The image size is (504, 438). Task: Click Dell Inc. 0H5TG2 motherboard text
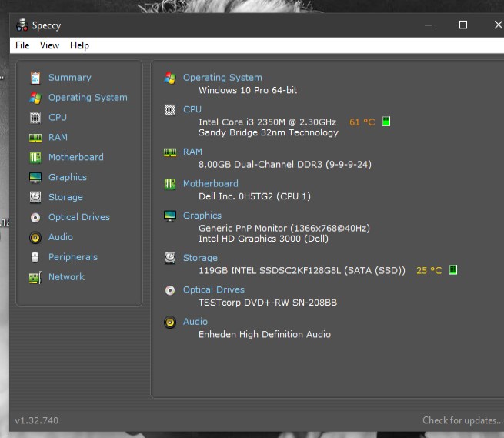coord(255,196)
